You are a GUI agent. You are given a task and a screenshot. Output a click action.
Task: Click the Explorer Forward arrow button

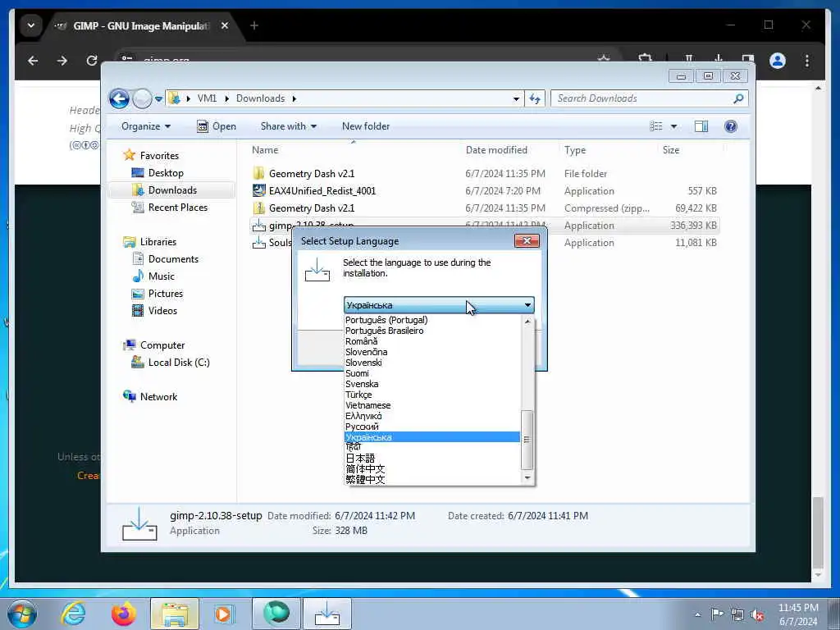(x=142, y=98)
